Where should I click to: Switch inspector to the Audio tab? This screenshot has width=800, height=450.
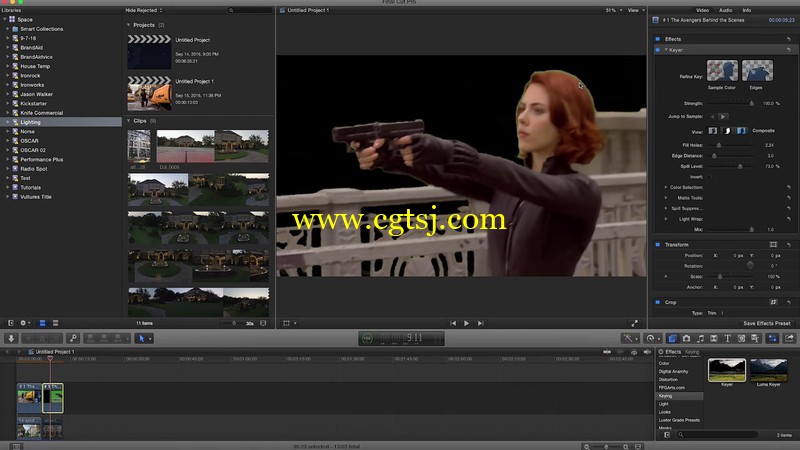[725, 10]
